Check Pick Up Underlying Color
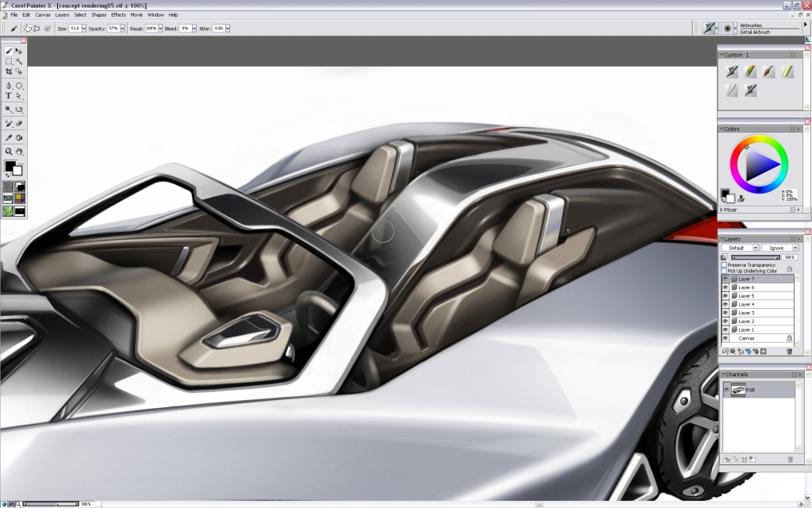Viewport: 812px width, 508px height. pos(724,271)
